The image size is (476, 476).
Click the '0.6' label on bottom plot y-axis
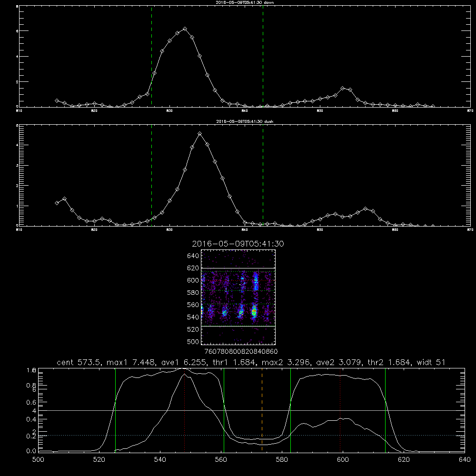pos(31,402)
